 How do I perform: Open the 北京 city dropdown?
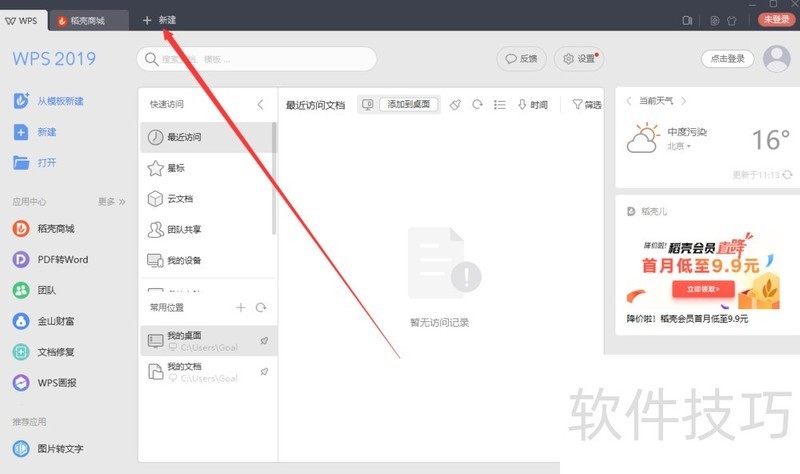point(679,146)
